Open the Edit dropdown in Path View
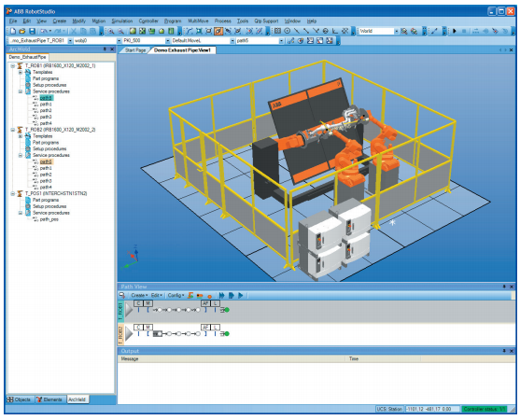Image resolution: width=520 pixels, height=420 pixels. 157,295
